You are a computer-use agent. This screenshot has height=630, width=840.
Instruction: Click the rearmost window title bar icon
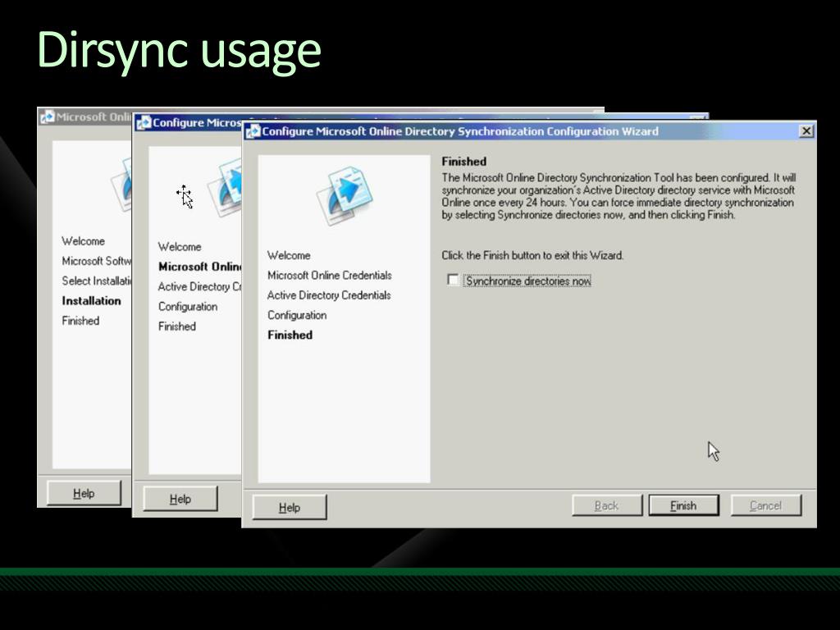48,116
